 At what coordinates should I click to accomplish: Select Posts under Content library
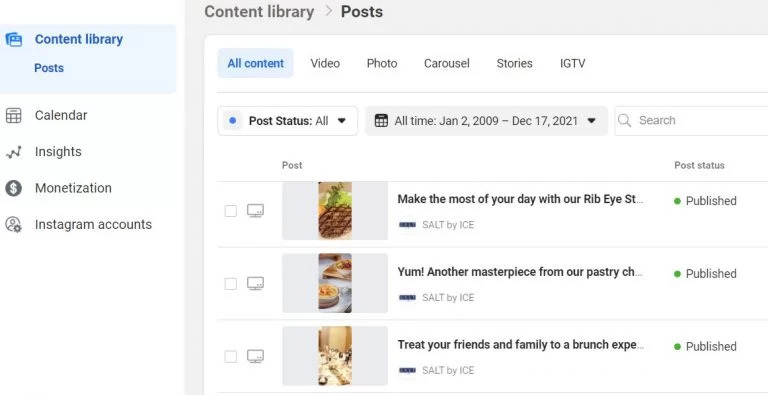pos(49,68)
